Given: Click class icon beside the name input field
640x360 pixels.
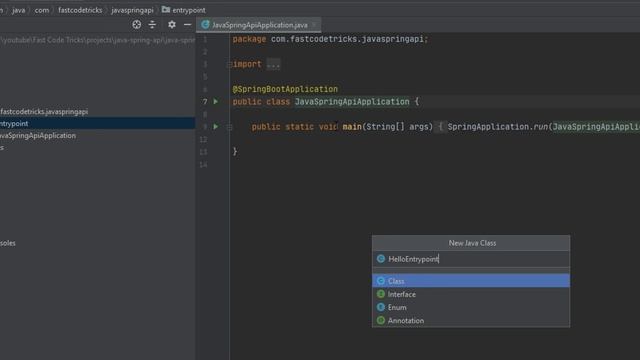Looking at the screenshot, I should pos(381,259).
